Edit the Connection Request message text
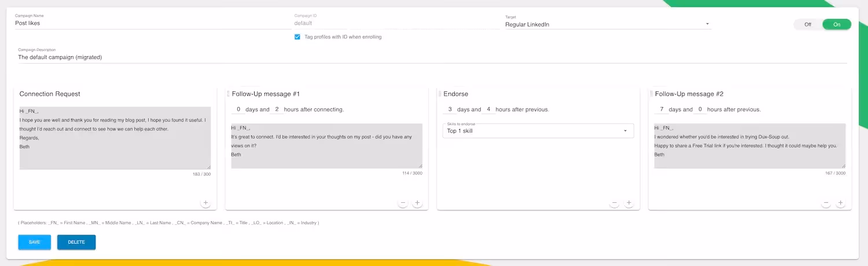Image resolution: width=868 pixels, height=266 pixels. (115, 138)
